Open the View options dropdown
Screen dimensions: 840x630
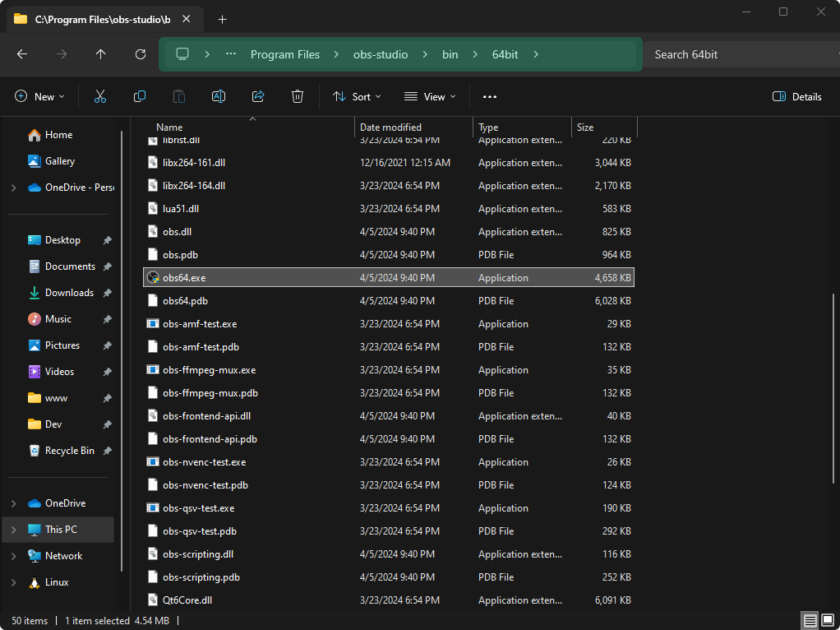[x=429, y=96]
